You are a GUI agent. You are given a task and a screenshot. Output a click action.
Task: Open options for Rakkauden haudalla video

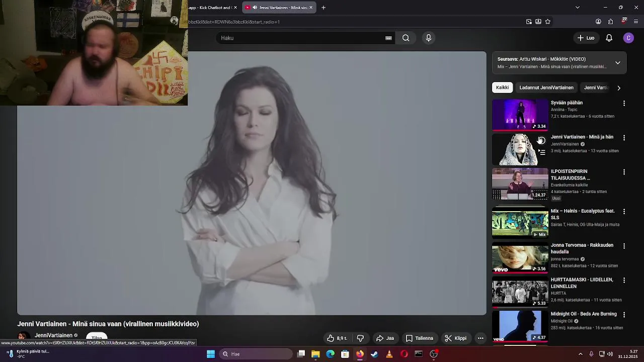tap(624, 246)
